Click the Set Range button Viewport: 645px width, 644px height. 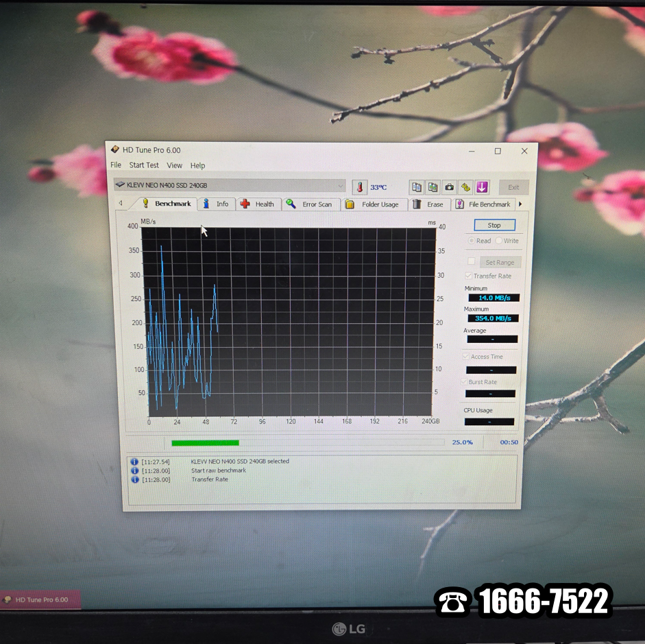tap(500, 262)
